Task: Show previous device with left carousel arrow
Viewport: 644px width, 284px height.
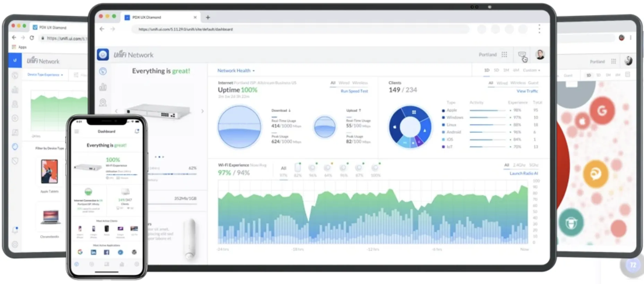Action: click(116, 111)
